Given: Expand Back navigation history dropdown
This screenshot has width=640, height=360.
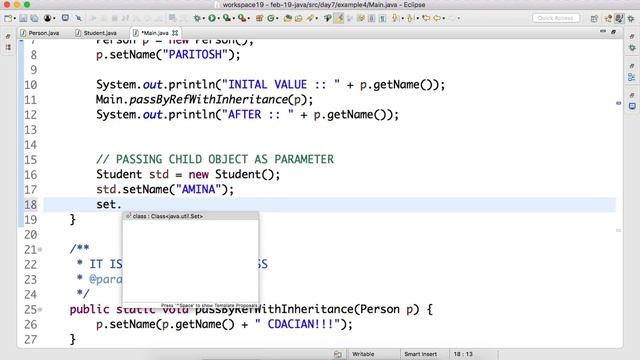Looking at the screenshot, I should (x=444, y=18).
